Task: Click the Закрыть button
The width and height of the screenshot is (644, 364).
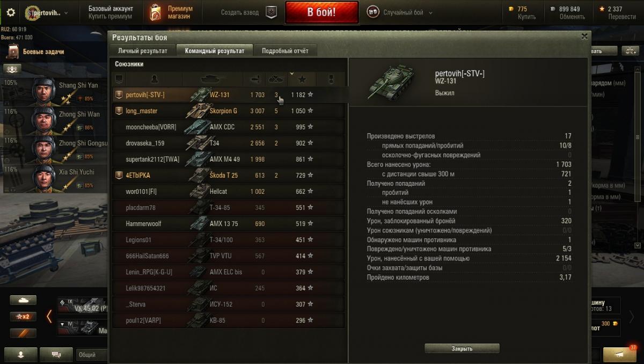Action: click(x=462, y=348)
